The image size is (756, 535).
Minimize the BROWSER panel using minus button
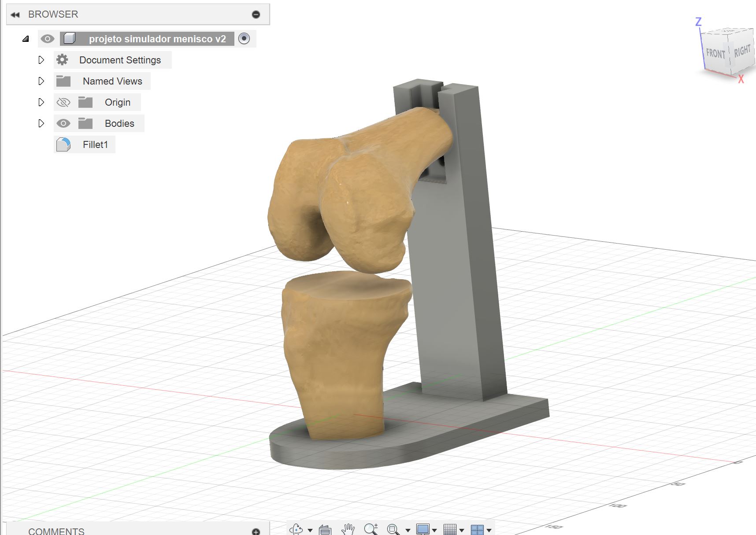tap(256, 15)
